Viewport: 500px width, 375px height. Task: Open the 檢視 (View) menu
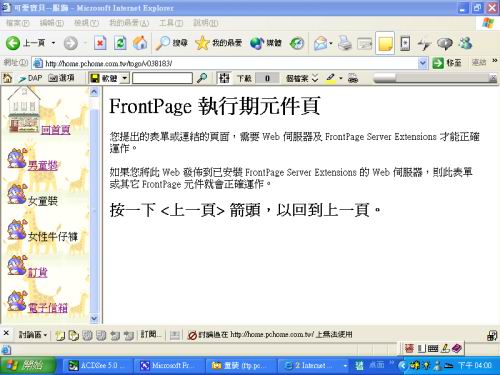(x=86, y=23)
